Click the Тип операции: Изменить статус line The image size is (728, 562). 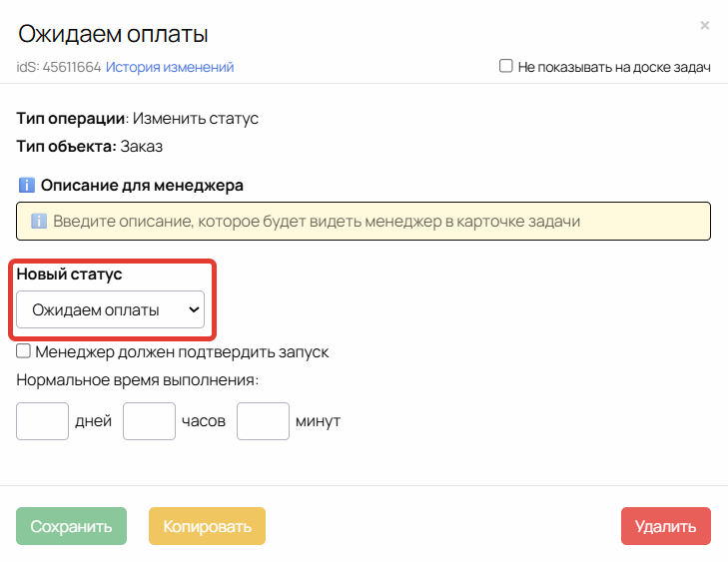(138, 119)
